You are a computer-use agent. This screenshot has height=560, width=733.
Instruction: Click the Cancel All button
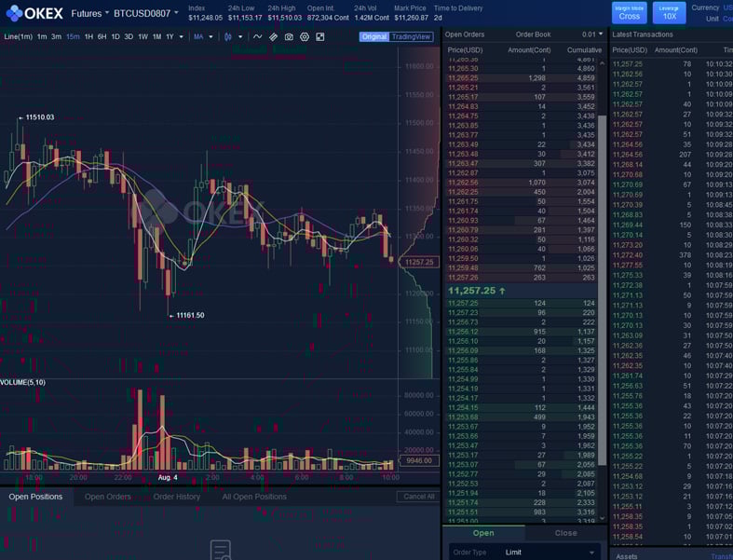pos(419,497)
